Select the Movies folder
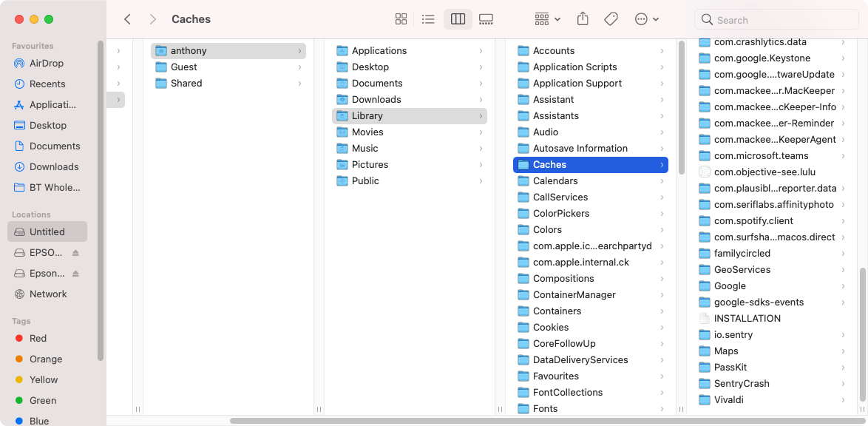 [410, 132]
